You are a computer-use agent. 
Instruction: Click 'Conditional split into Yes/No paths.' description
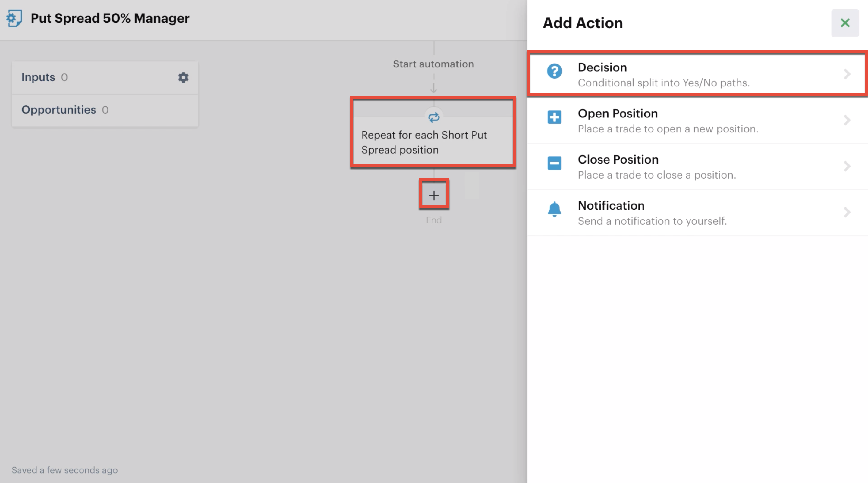(x=663, y=83)
